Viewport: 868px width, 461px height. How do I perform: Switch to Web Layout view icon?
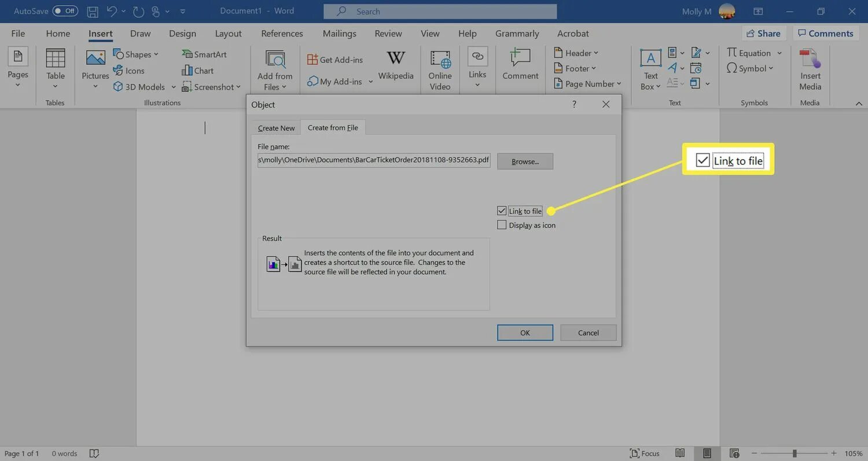coord(734,453)
